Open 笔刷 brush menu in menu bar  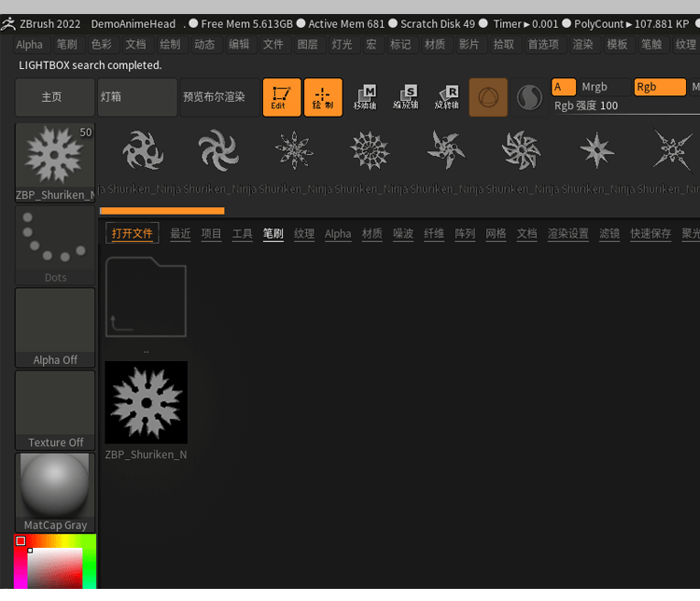[67, 45]
